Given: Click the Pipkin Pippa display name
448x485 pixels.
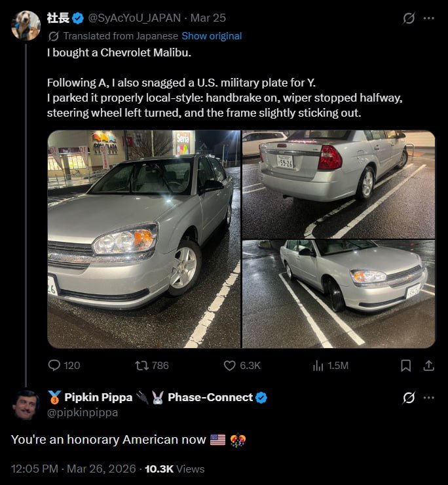Looking at the screenshot, I should pyautogui.click(x=100, y=397).
